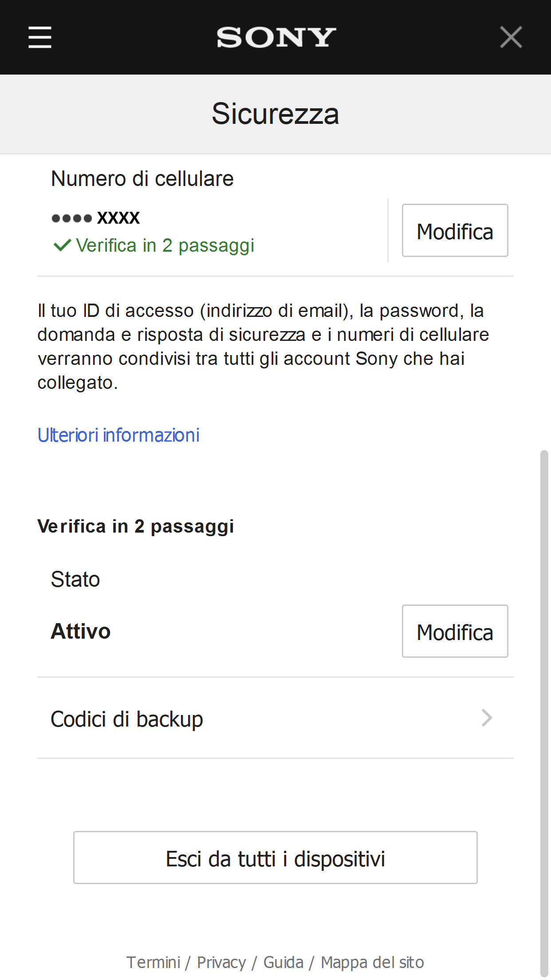Click the bold Verifica in 2 passaggi heading
The image size is (551, 980).
click(136, 526)
